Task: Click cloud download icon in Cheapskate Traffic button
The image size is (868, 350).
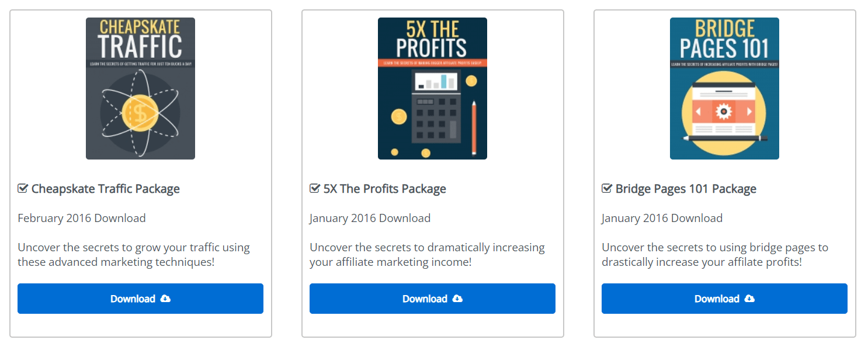Action: coord(166,299)
